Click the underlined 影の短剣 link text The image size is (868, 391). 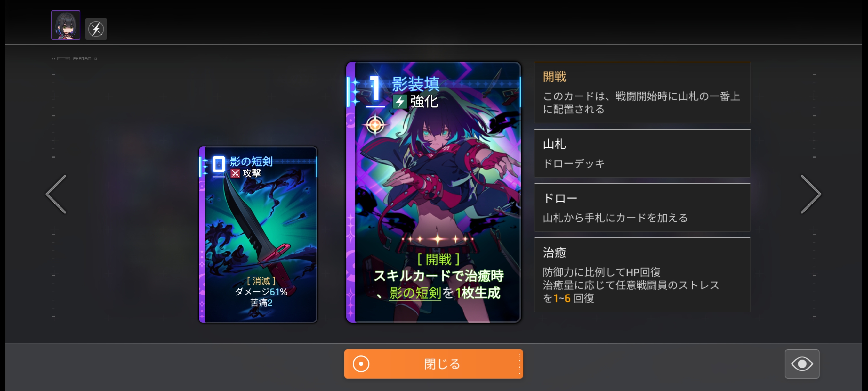point(415,293)
